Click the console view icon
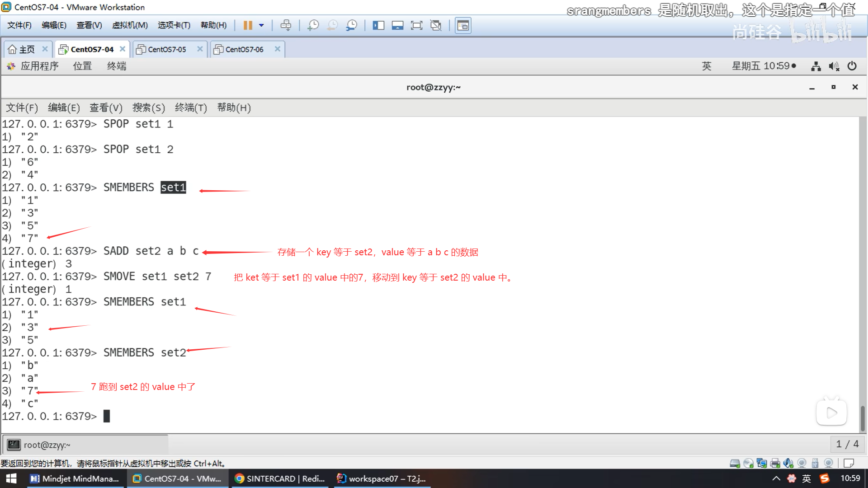 (x=463, y=25)
